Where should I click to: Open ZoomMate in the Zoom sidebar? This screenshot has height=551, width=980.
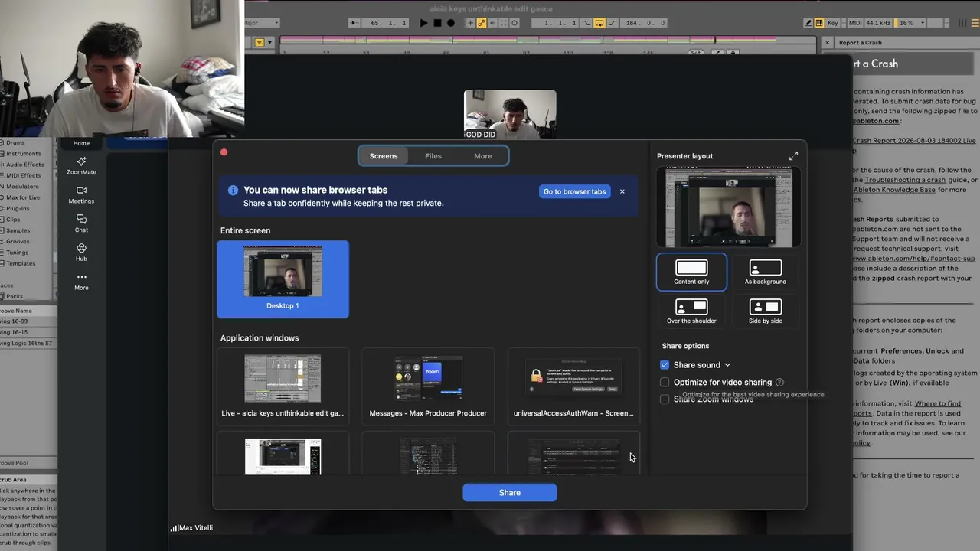tap(81, 165)
